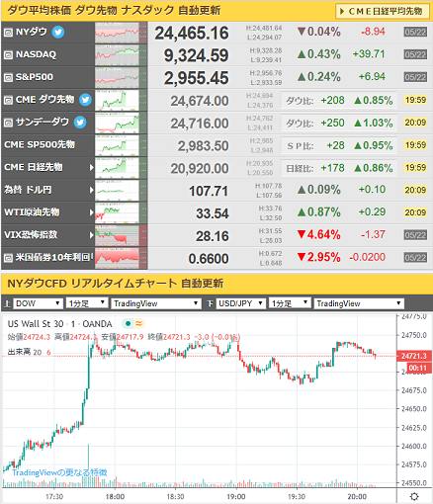Screen dimensions: 433x504
Task: Click the VIX恐怖指数 mini chart thumbnail
Action: 121,235
